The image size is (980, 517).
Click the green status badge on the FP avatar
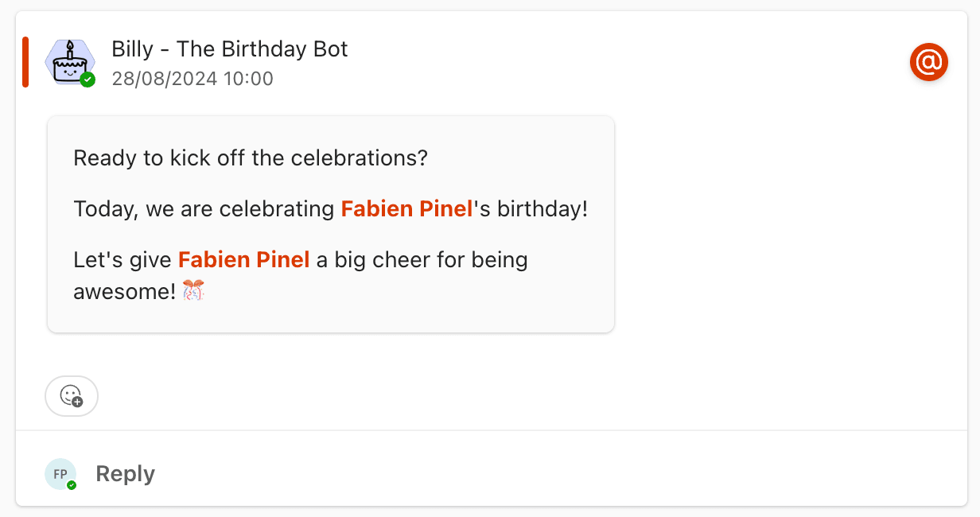pyautogui.click(x=74, y=485)
